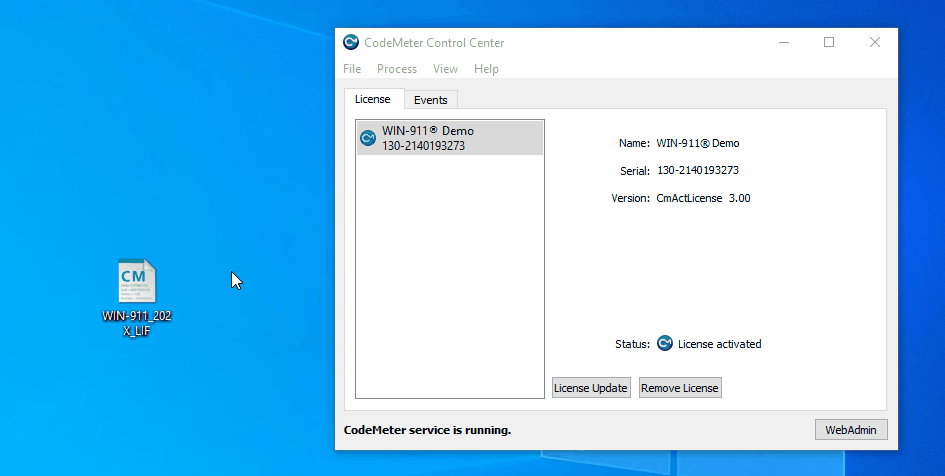The image size is (945, 476).
Task: Click the CodeMeter service is running message
Action: coord(427,430)
